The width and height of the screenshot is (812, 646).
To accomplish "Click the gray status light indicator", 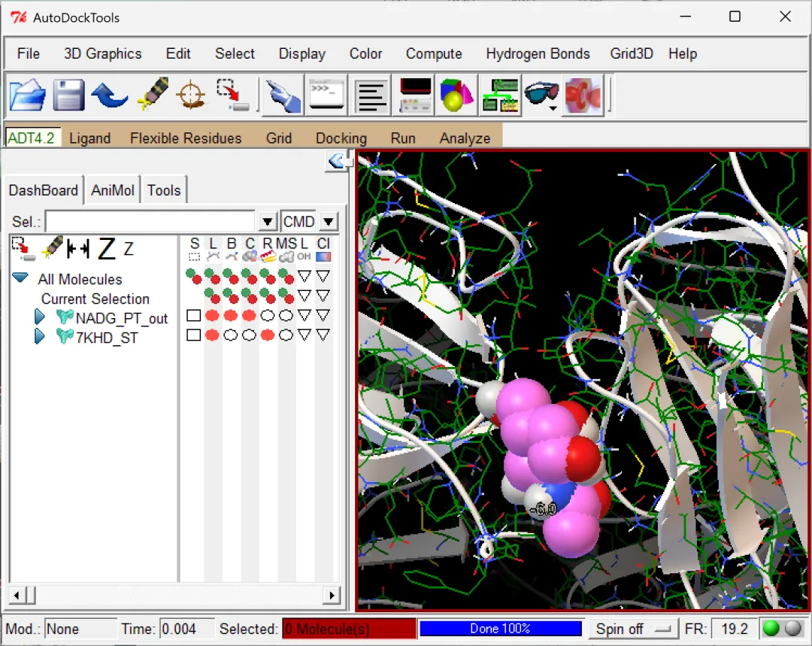I will tap(793, 629).
